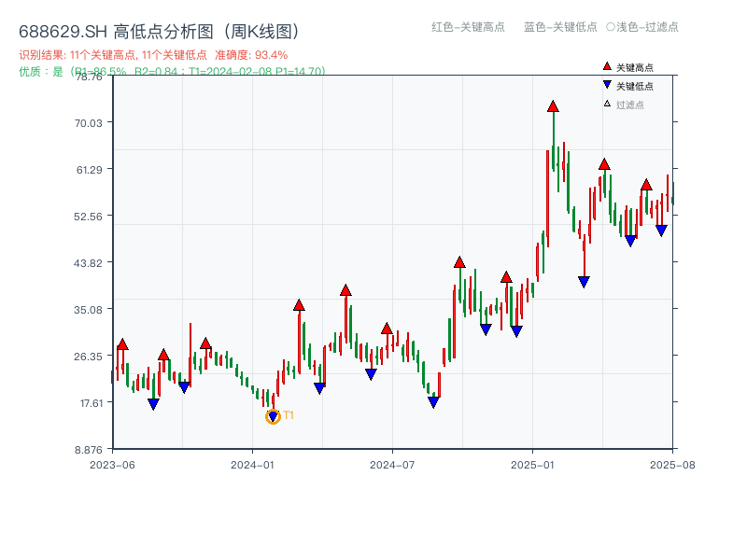
Task: Click the leftmost red high triangle marker
Action: (122, 343)
